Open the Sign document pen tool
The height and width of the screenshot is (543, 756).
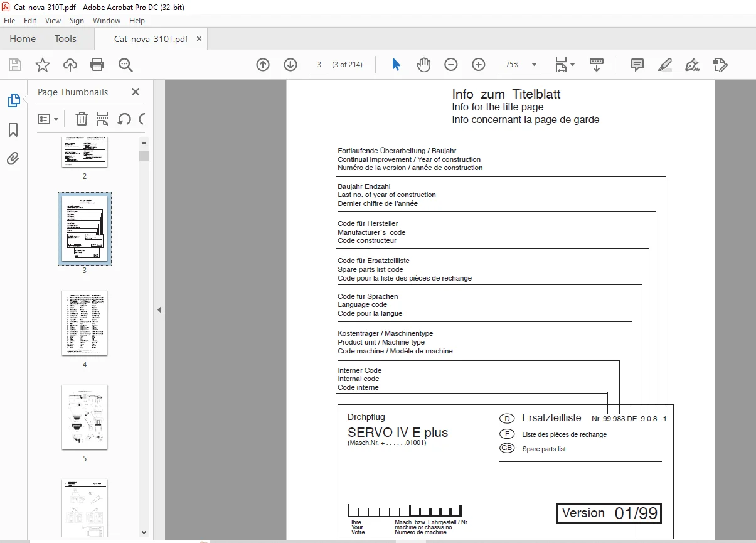point(693,65)
